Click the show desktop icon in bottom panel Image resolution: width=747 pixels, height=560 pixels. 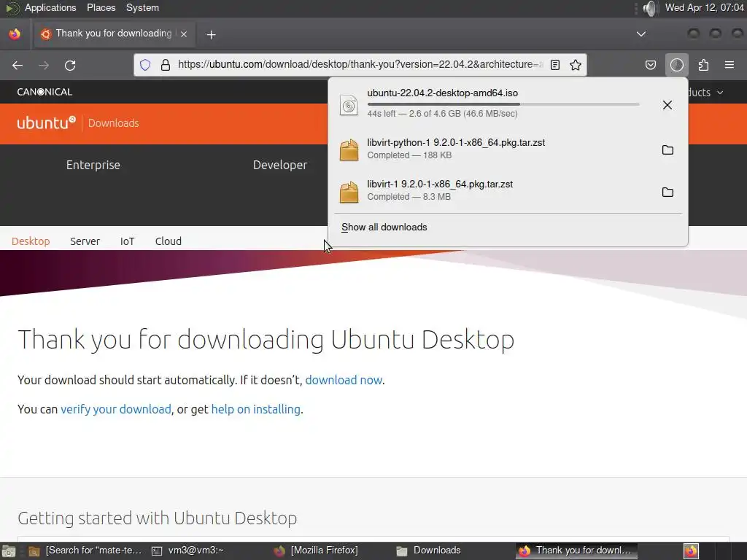click(x=8, y=551)
